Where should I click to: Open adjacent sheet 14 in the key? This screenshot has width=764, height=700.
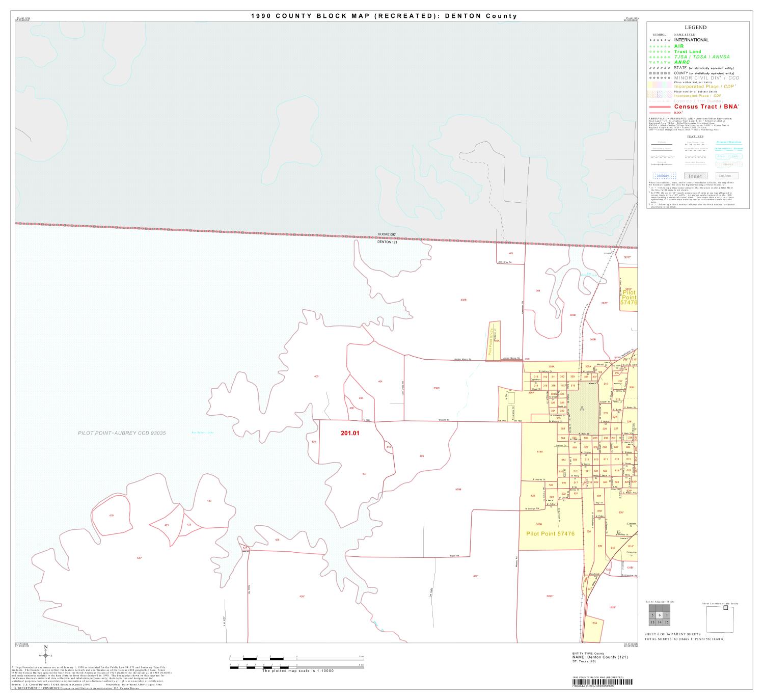[660, 622]
